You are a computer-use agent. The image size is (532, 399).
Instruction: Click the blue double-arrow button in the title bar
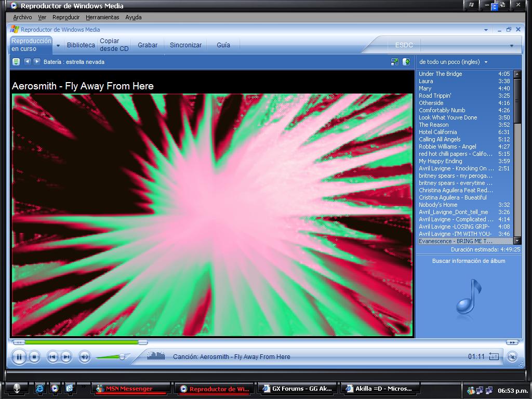[495, 6]
